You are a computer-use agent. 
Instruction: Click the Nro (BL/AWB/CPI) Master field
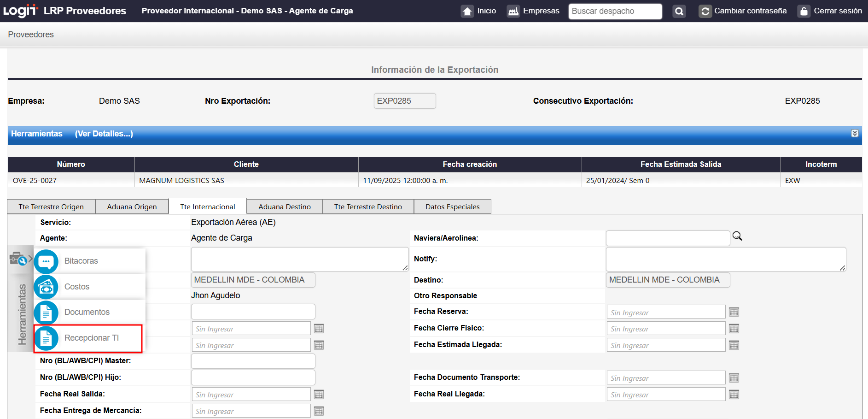click(x=253, y=361)
